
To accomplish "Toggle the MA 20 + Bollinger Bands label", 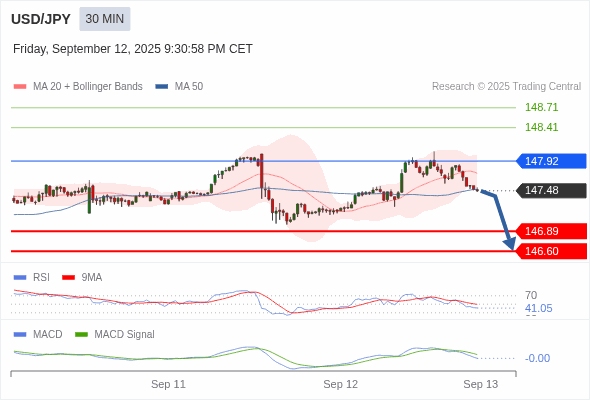I will (x=88, y=87).
